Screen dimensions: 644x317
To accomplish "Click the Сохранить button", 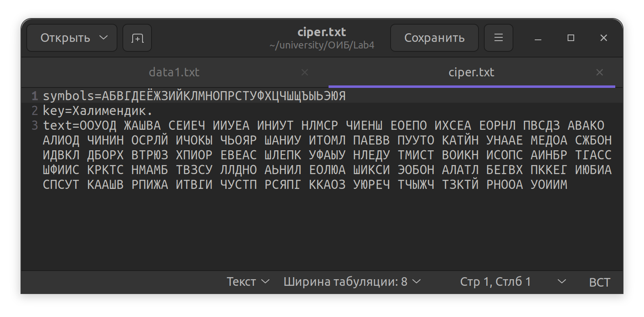I will click(x=435, y=38).
